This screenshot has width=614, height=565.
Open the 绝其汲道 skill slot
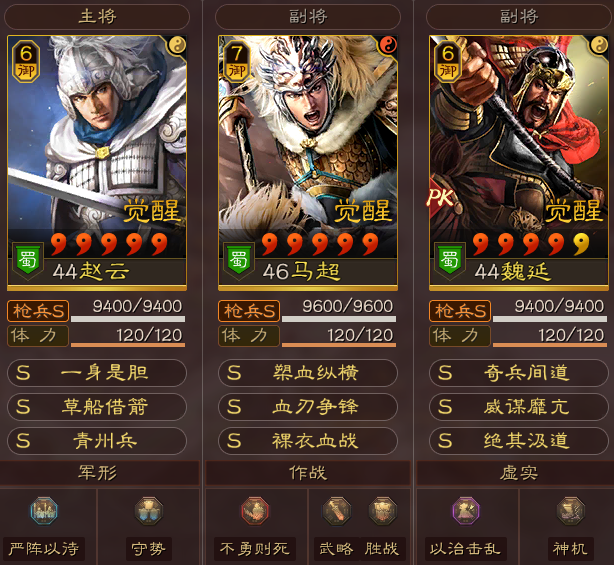pyautogui.click(x=519, y=441)
